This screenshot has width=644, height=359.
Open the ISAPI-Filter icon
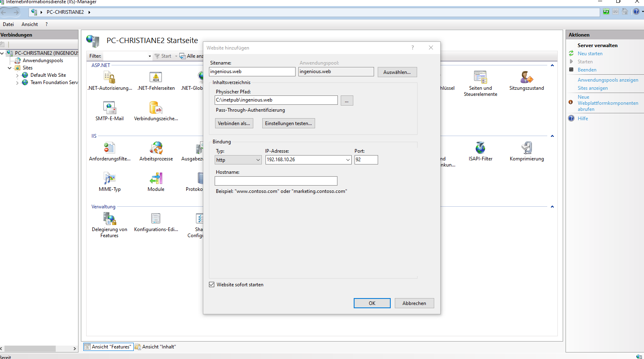coord(480,148)
